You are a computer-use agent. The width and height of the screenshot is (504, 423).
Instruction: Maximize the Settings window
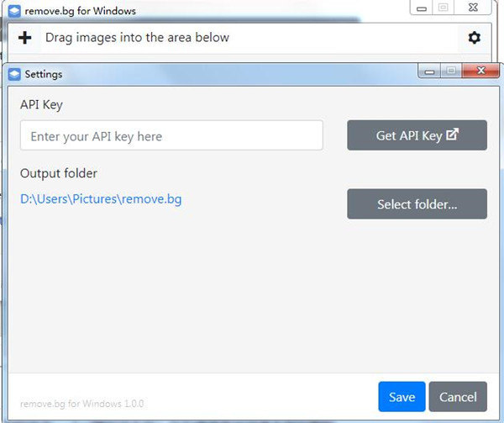coord(451,71)
